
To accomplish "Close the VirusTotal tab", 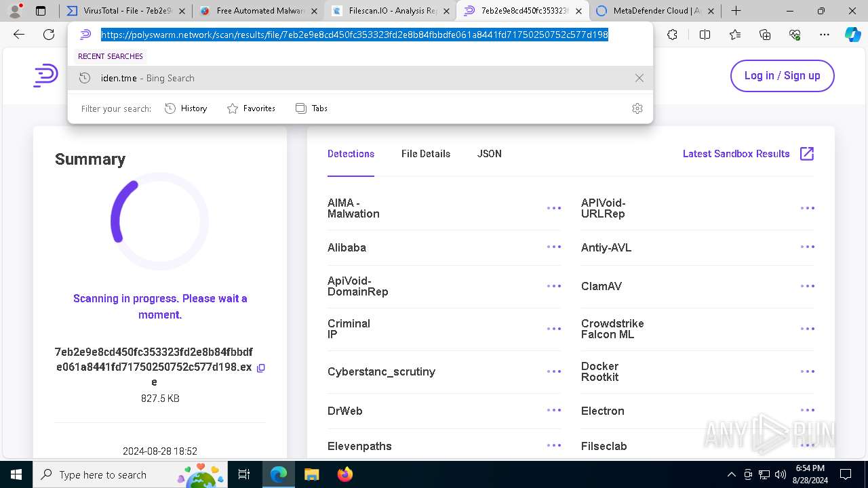I will coord(182,11).
